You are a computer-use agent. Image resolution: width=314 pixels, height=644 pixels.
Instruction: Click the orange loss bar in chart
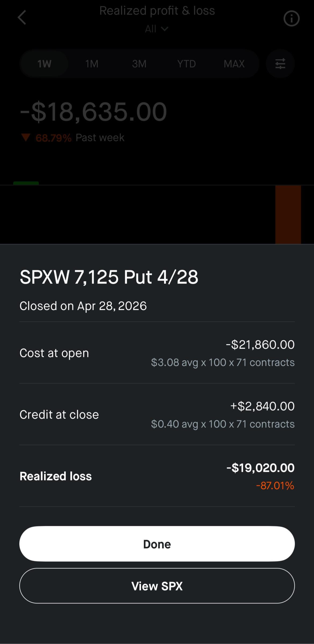[288, 214]
